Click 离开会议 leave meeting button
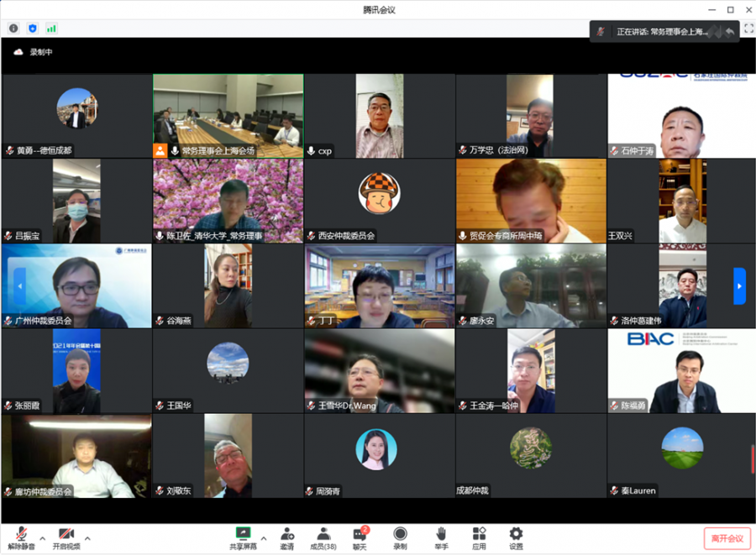756x555 pixels. pyautogui.click(x=727, y=538)
